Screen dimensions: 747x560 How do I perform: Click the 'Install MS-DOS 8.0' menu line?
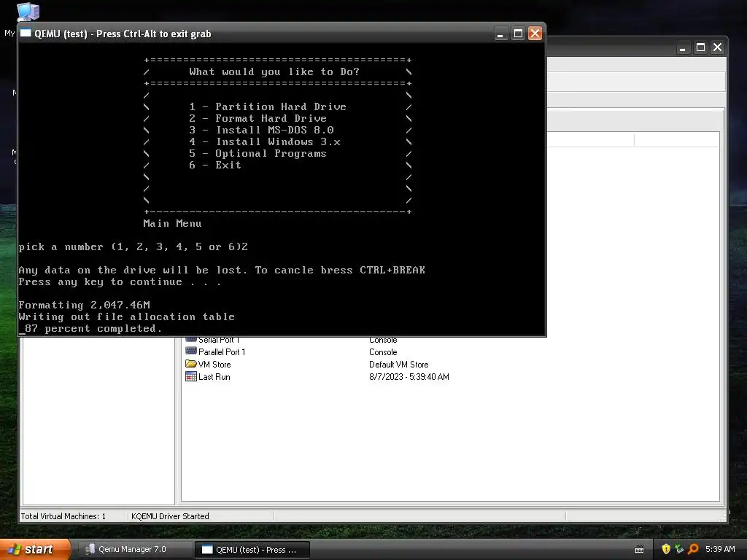coord(261,130)
